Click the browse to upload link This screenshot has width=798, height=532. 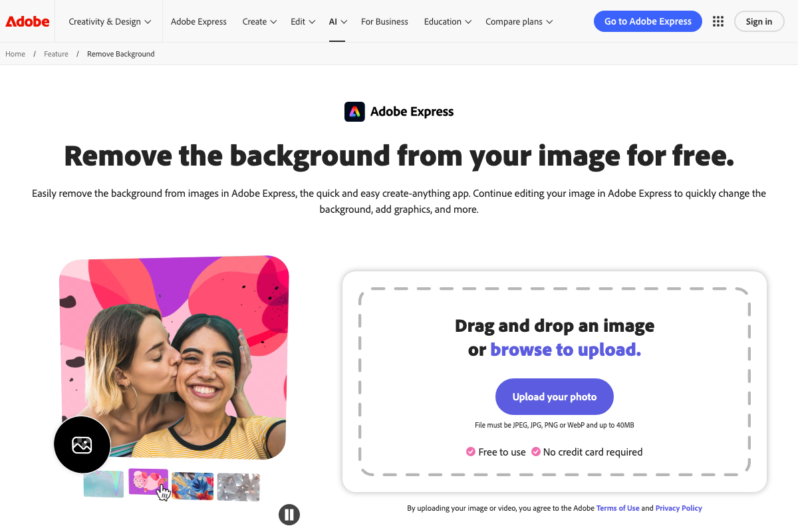[x=565, y=349]
